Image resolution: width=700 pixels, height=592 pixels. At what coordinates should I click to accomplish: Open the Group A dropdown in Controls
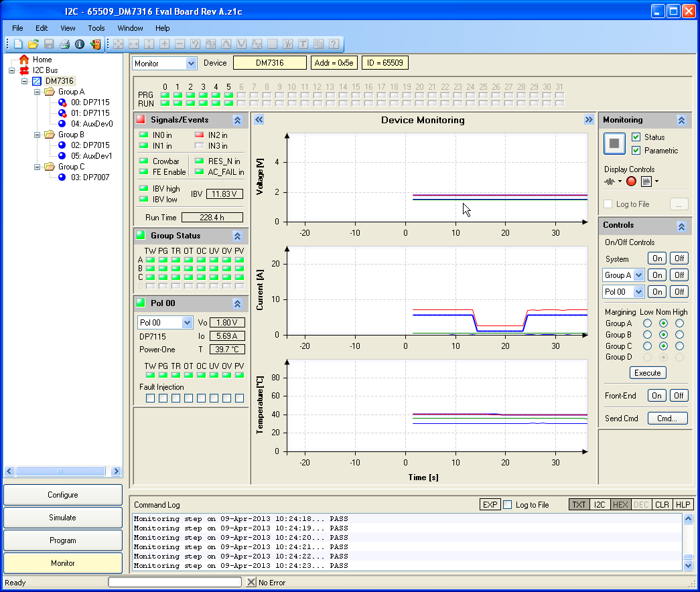638,275
